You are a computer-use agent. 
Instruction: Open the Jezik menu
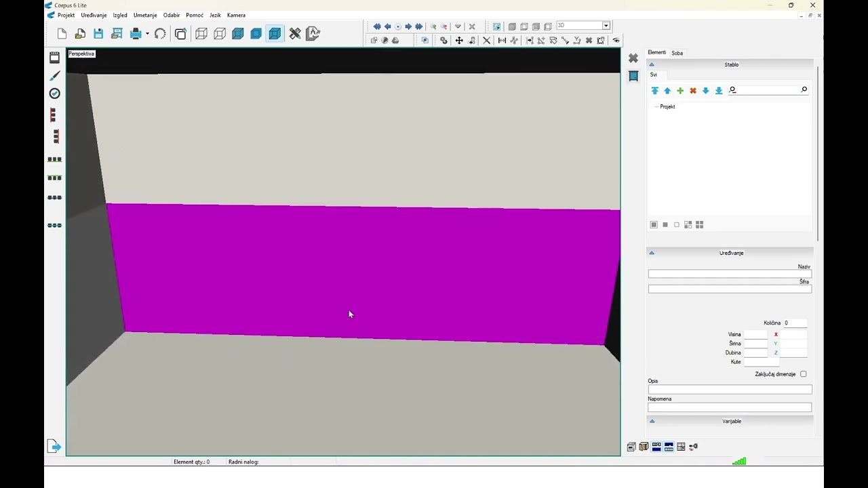[215, 15]
